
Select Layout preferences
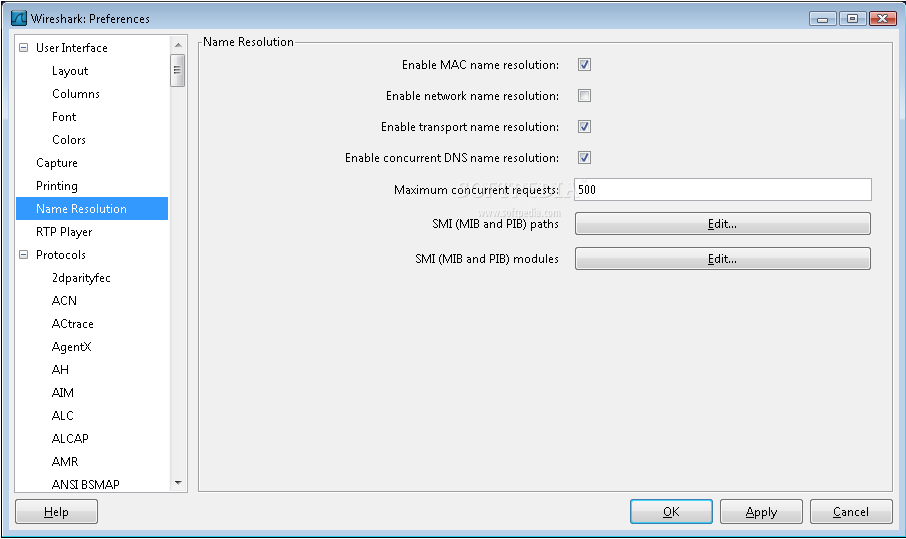point(70,71)
